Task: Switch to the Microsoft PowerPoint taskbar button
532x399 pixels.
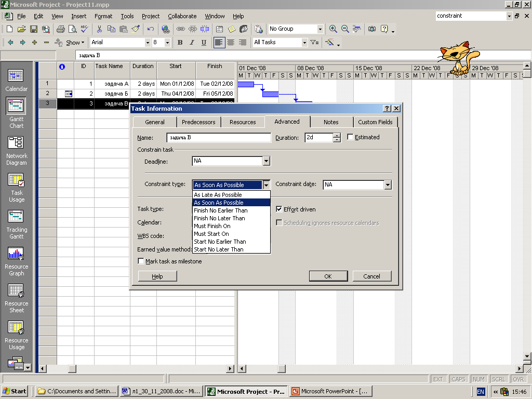Action: (330, 391)
